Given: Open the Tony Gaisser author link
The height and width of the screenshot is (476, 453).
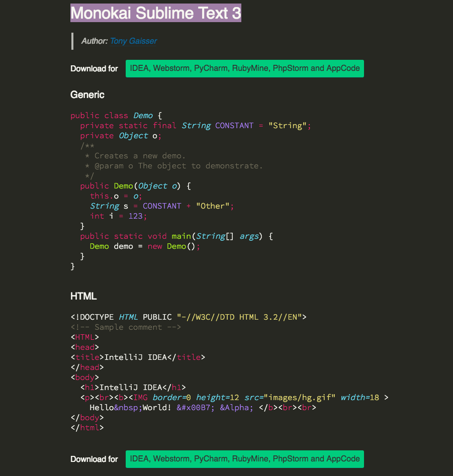Looking at the screenshot, I should [x=134, y=41].
